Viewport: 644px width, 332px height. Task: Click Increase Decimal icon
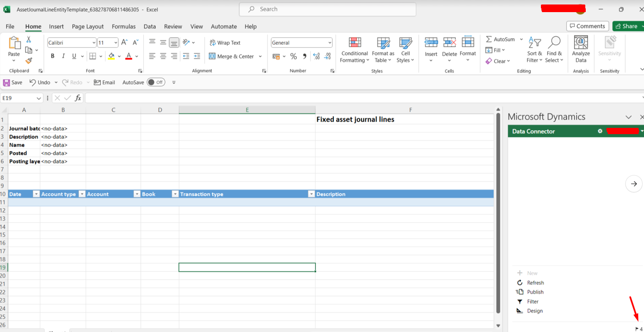316,56
